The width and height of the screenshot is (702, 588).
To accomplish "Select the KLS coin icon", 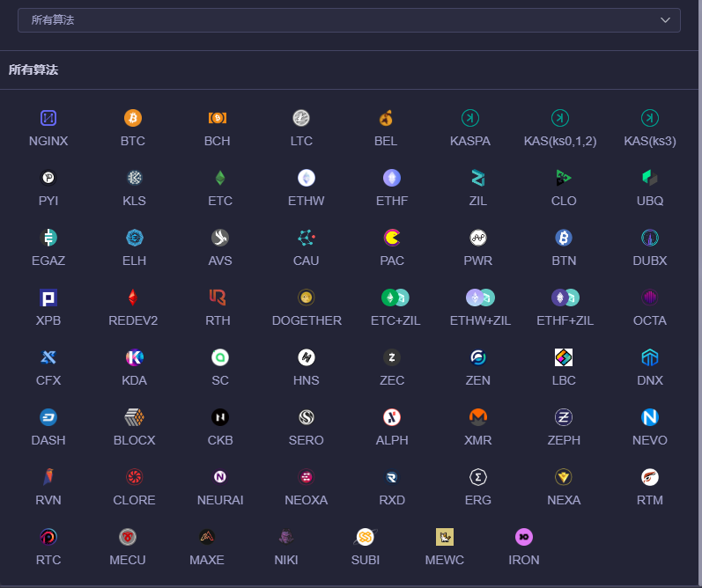I will pyautogui.click(x=134, y=178).
